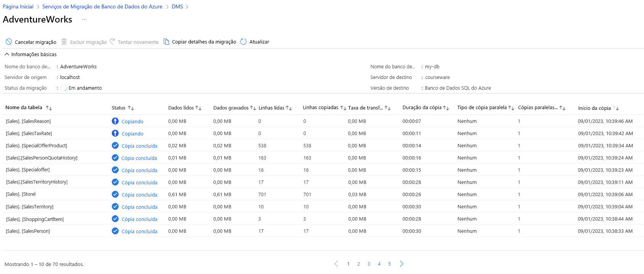644x274 pixels.
Task: Open the Copiando link for SalesReason
Action: pos(132,121)
